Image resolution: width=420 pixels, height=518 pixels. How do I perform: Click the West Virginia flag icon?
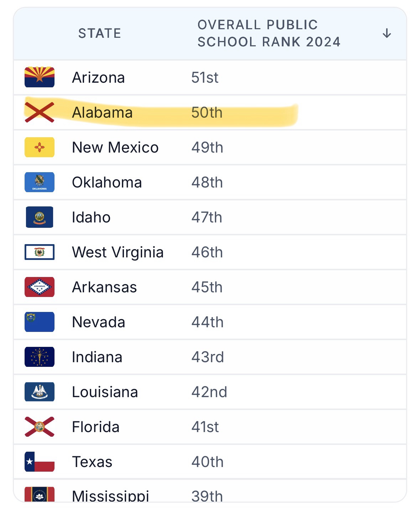coord(39,252)
